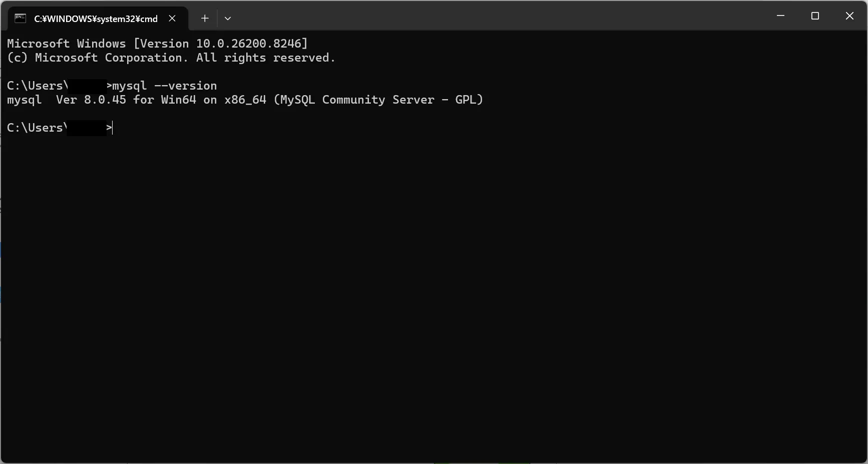Click the "[Version 10.0.26200.8246]" text
The width and height of the screenshot is (868, 464).
221,44
